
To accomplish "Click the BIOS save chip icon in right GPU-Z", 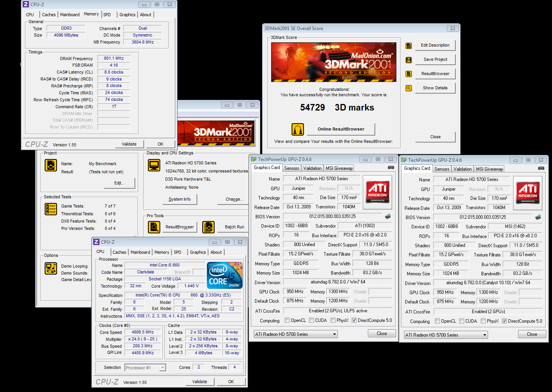I will pyautogui.click(x=538, y=217).
